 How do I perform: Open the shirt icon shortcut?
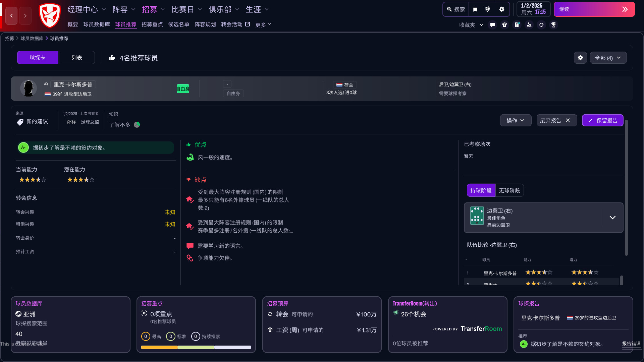point(504,25)
